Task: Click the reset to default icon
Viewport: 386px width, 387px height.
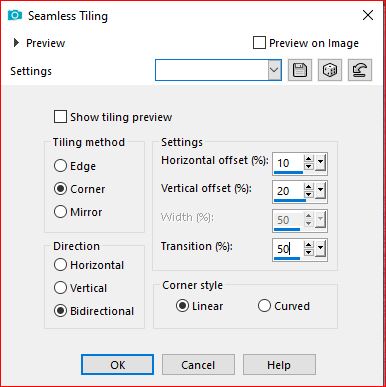Action: (x=360, y=70)
